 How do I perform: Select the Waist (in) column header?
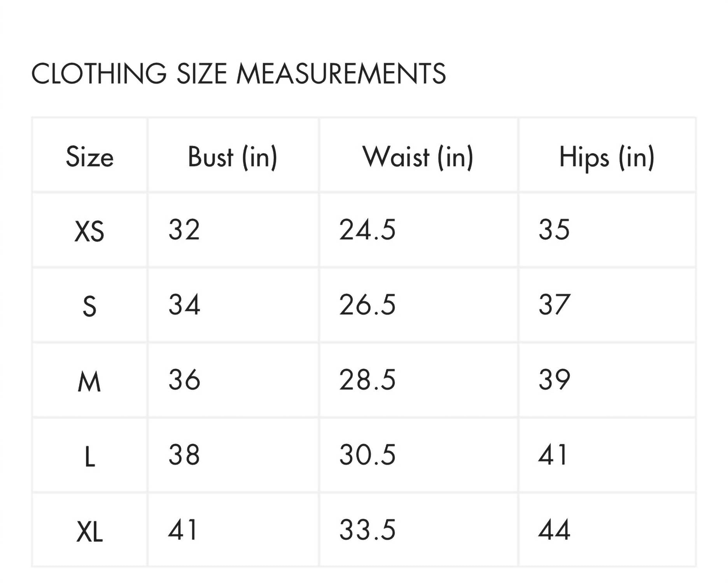click(418, 157)
